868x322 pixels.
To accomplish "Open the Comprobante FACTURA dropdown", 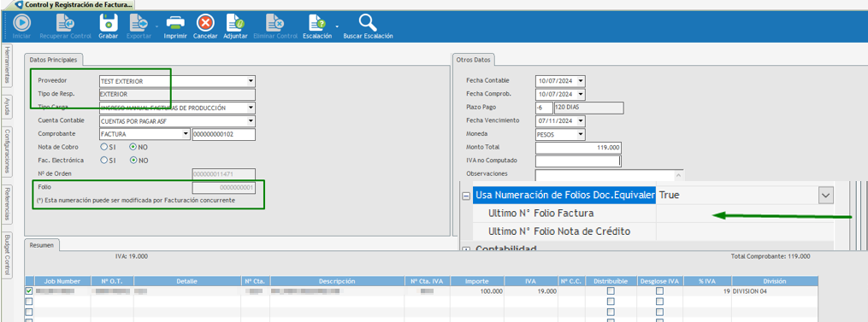I will pyautogui.click(x=186, y=134).
